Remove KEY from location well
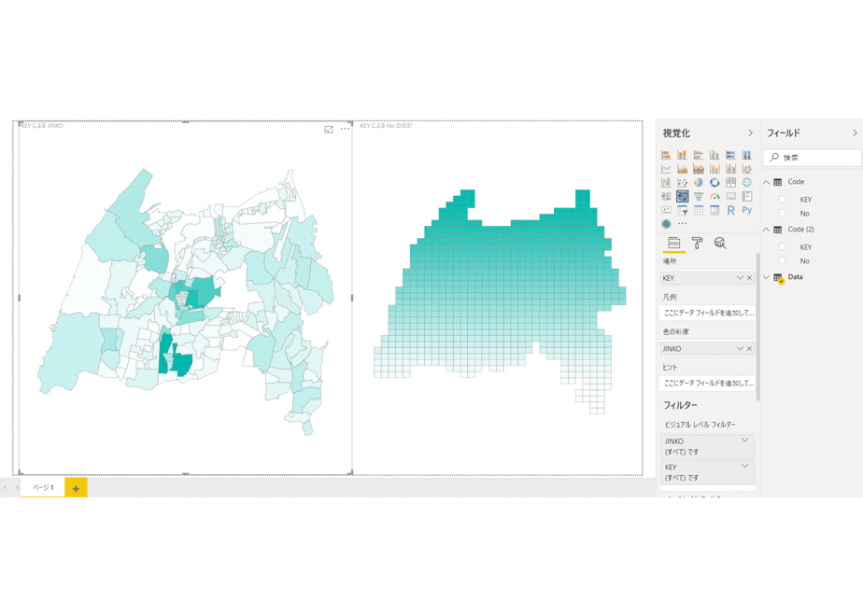The height and width of the screenshot is (616, 863). (750, 278)
